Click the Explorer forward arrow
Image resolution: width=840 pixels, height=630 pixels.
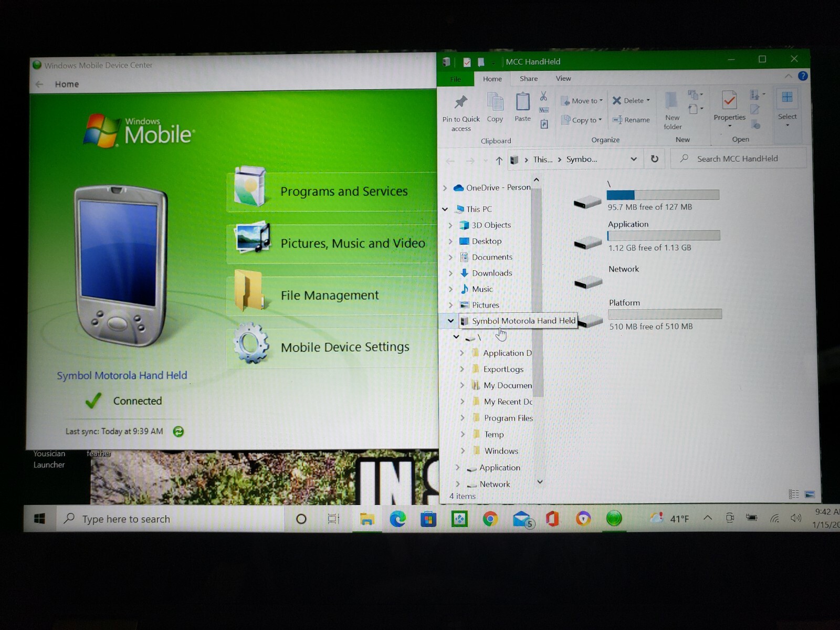coord(470,161)
